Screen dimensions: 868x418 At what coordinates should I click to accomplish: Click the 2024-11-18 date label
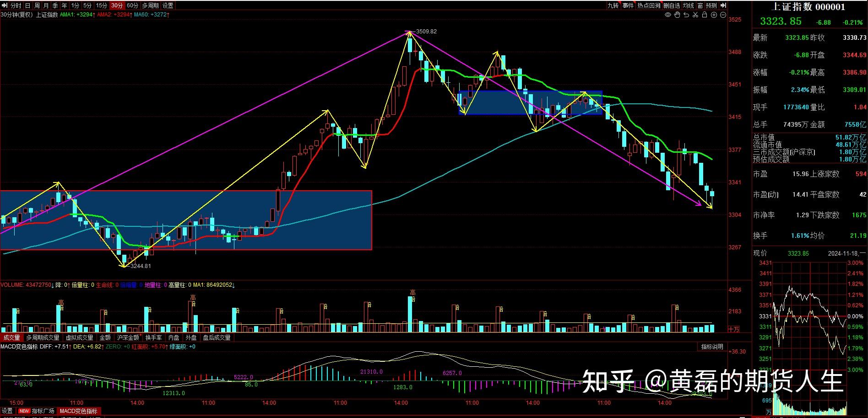[x=847, y=253]
